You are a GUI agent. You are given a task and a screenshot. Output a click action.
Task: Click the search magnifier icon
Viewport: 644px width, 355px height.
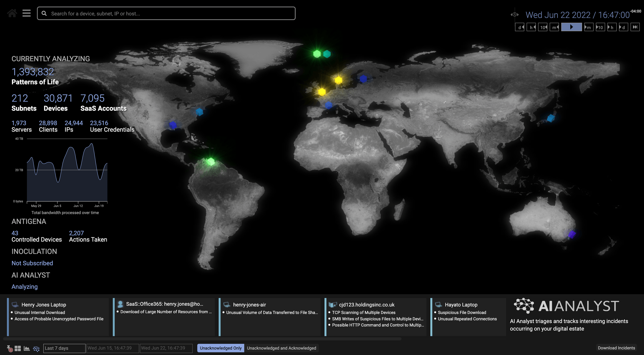pos(44,13)
